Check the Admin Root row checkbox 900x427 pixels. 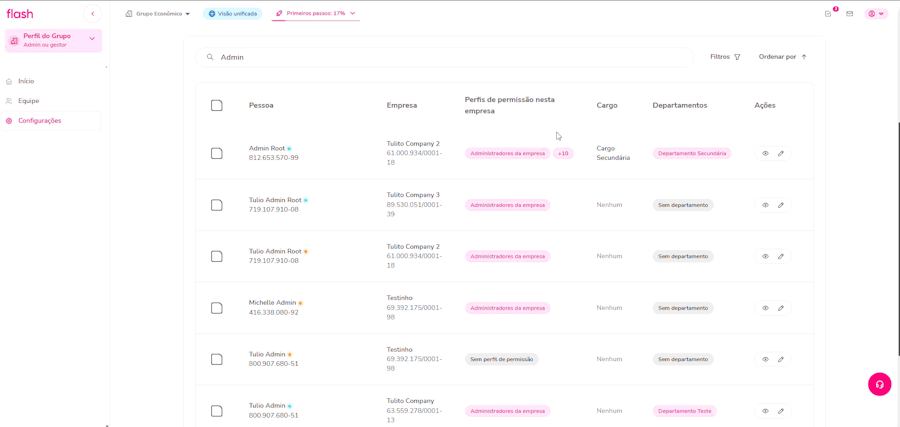[217, 154]
